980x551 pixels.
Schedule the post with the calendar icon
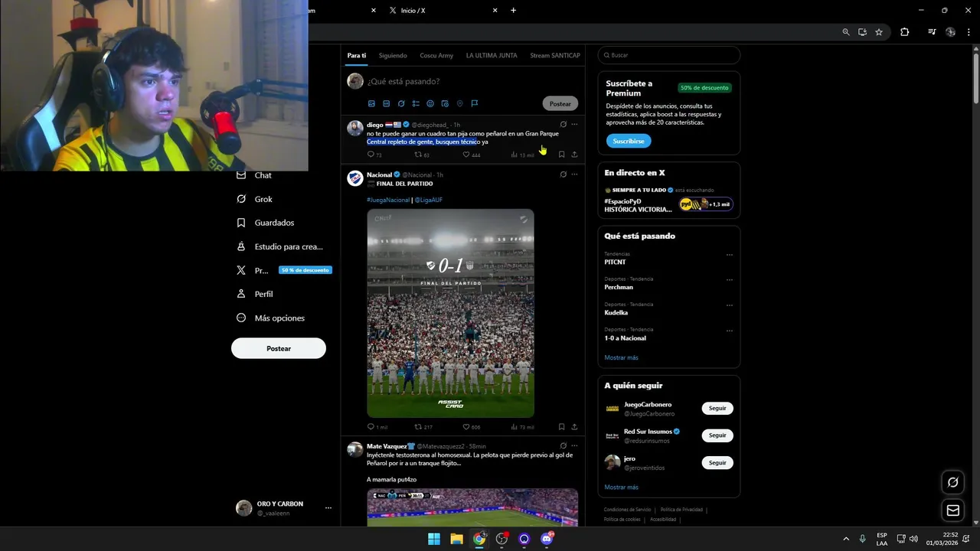click(x=445, y=103)
